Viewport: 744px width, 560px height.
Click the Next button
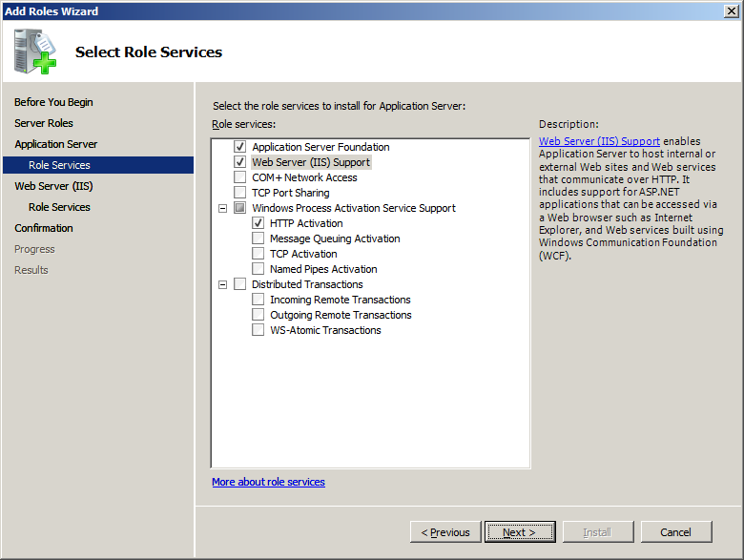click(x=520, y=532)
